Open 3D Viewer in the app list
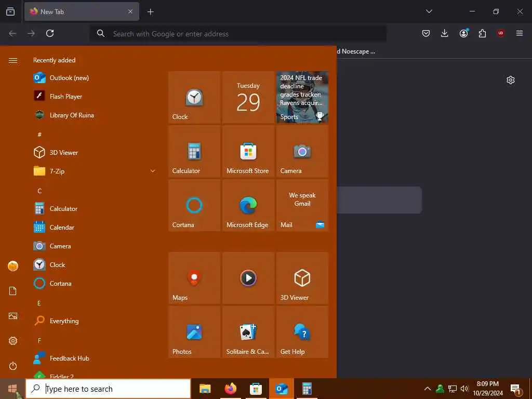Screen dimensions: 532x399 (95, 152)
